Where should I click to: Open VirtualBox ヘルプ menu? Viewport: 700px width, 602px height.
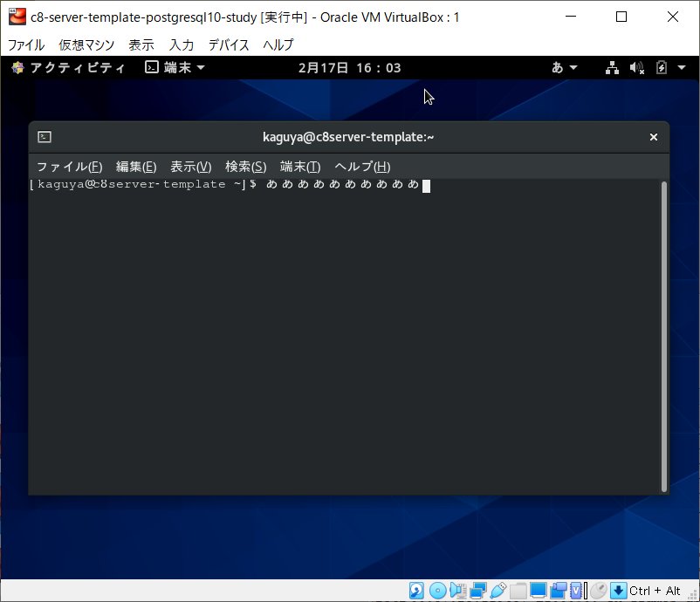pyautogui.click(x=278, y=44)
